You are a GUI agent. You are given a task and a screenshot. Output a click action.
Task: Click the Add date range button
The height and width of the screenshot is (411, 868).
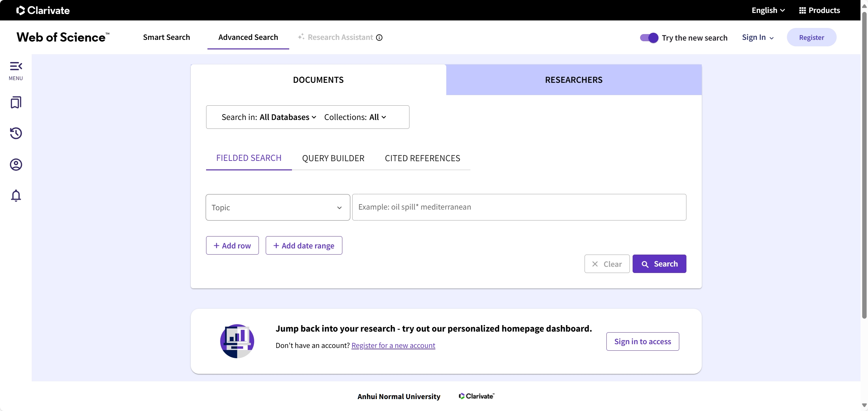pyautogui.click(x=304, y=245)
